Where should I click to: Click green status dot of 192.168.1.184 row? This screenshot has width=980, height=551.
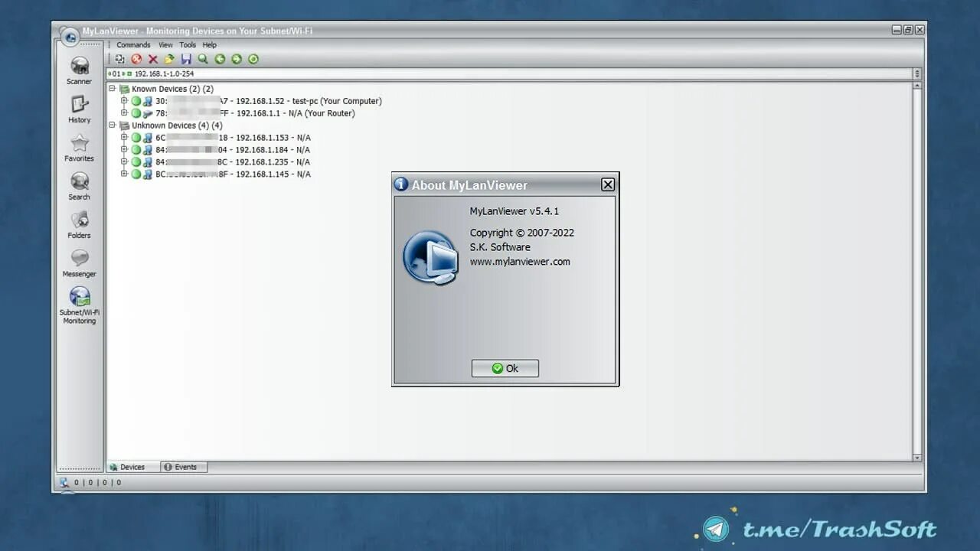[x=136, y=150]
